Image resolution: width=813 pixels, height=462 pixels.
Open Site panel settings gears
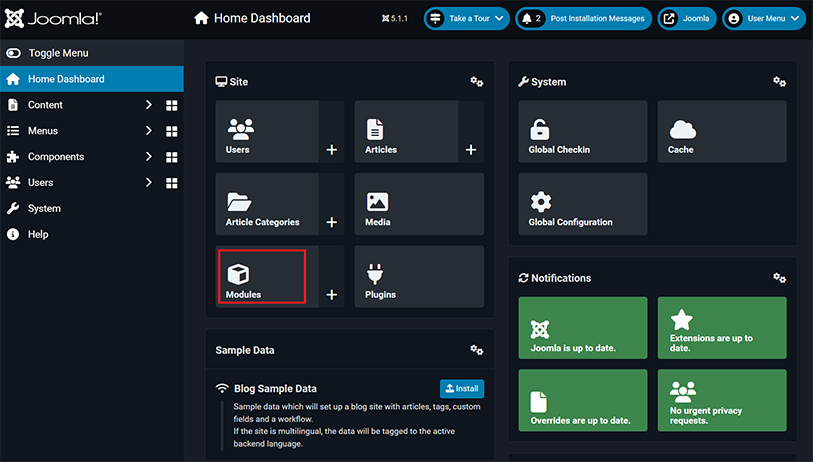coord(476,82)
